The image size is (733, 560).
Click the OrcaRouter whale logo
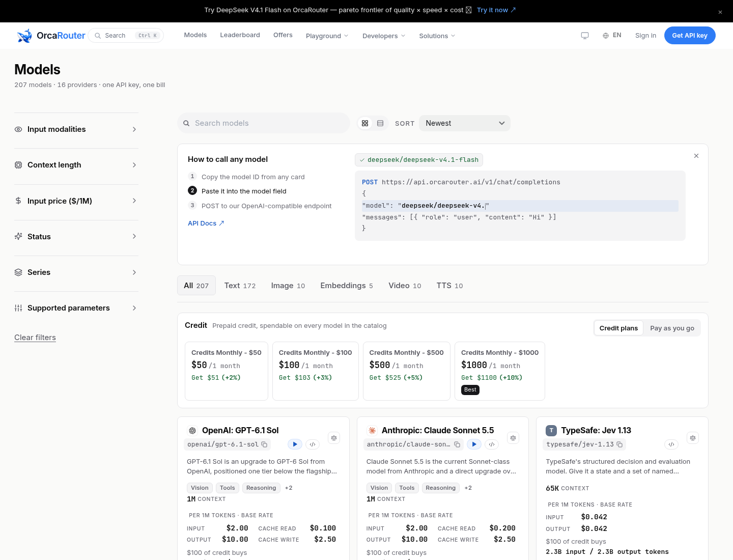[x=24, y=36]
